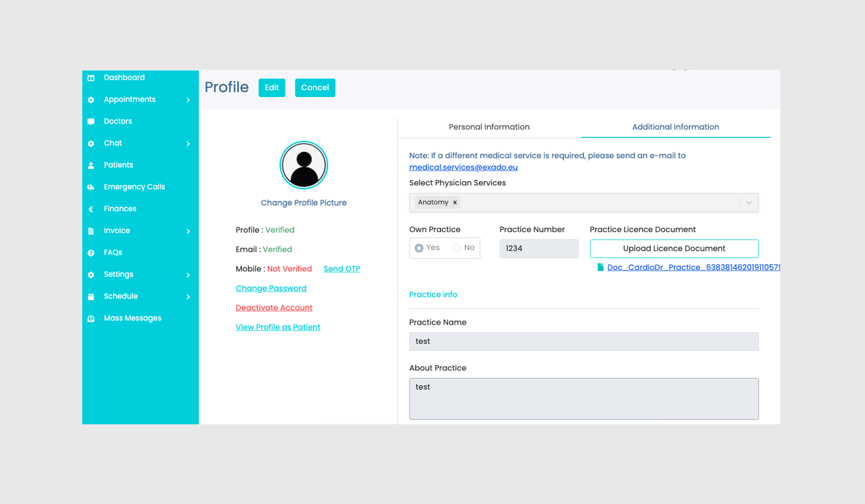Open the Additional Information tab
Screen dimensions: 865x504
click(x=675, y=127)
